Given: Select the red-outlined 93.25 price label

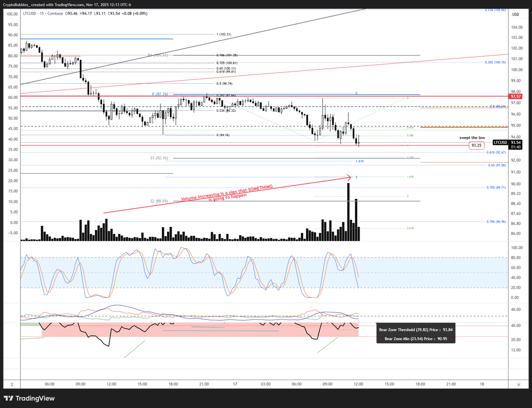Looking at the screenshot, I should (x=477, y=145).
